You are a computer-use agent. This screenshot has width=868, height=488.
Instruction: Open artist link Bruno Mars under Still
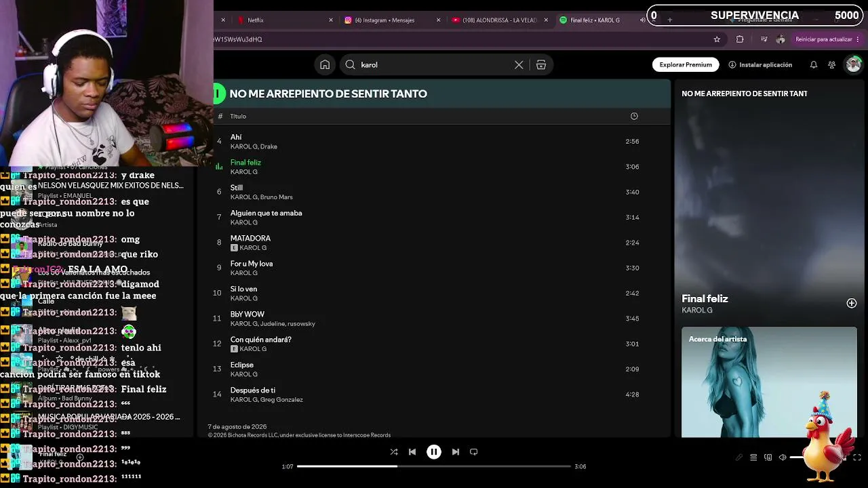[277, 197]
